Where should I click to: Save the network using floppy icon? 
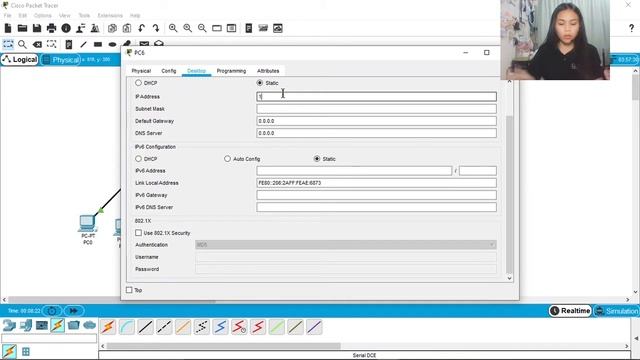coord(37,28)
